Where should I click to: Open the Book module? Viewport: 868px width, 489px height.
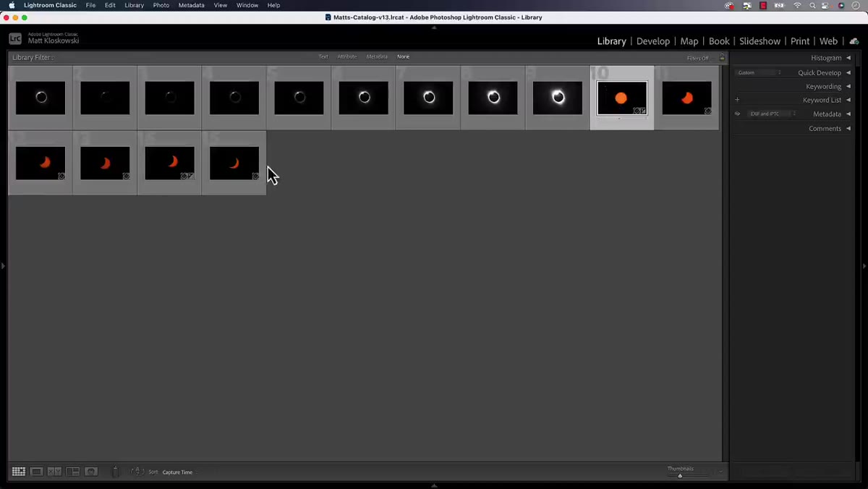pyautogui.click(x=719, y=41)
